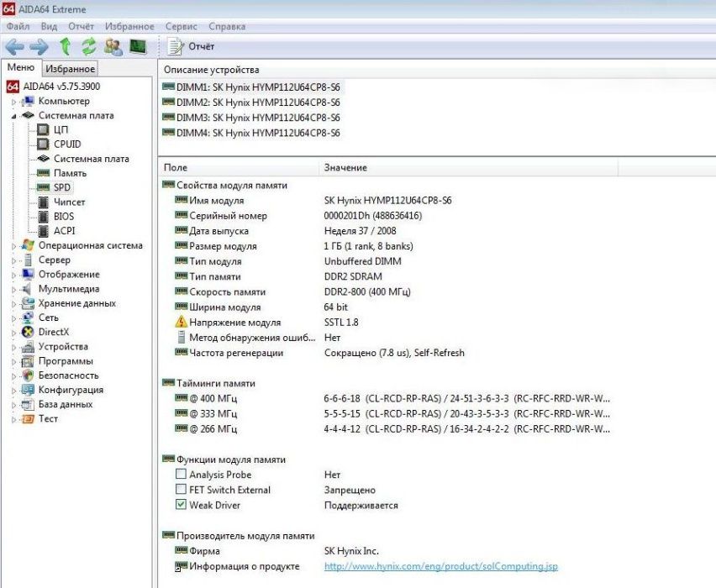Open the Отчёт menu in menu bar

tap(81, 27)
